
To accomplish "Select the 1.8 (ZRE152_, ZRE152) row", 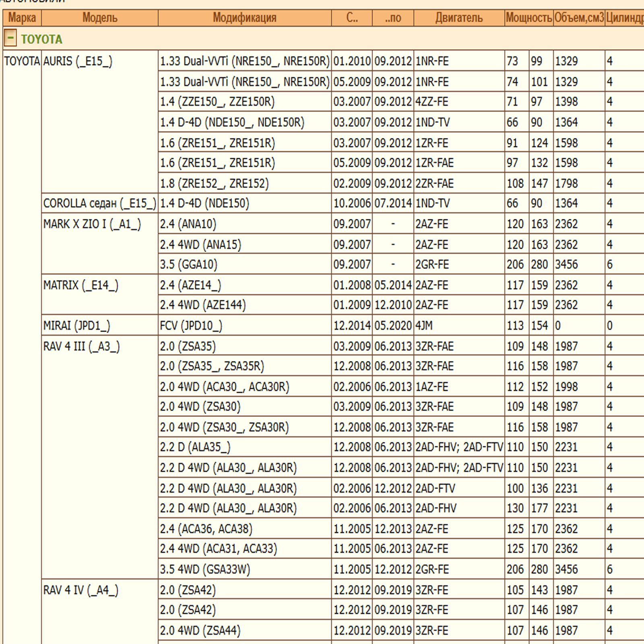I will pyautogui.click(x=214, y=183).
